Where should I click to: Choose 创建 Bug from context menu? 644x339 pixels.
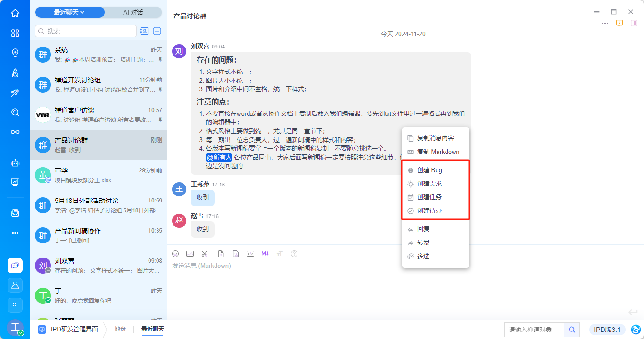(x=436, y=170)
